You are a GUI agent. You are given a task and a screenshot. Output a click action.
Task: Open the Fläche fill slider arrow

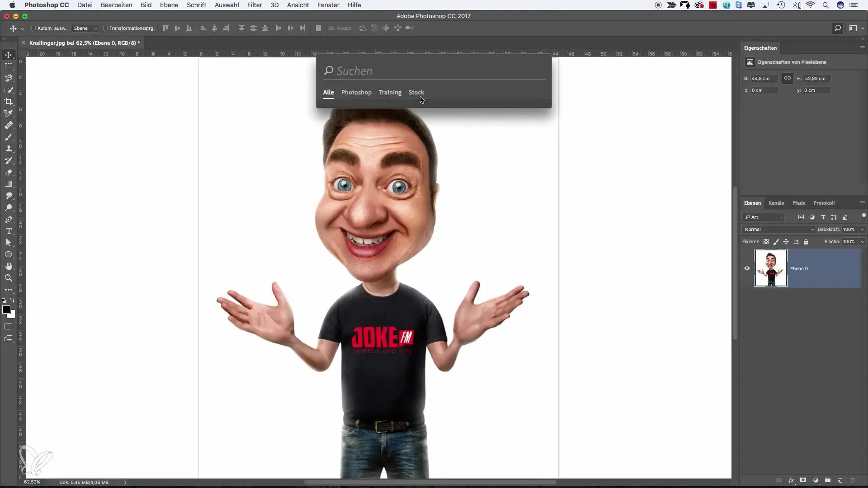pyautogui.click(x=862, y=242)
